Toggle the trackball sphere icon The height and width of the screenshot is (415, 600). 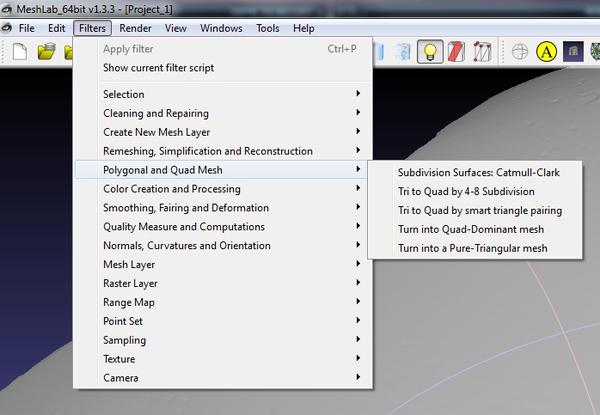point(520,52)
